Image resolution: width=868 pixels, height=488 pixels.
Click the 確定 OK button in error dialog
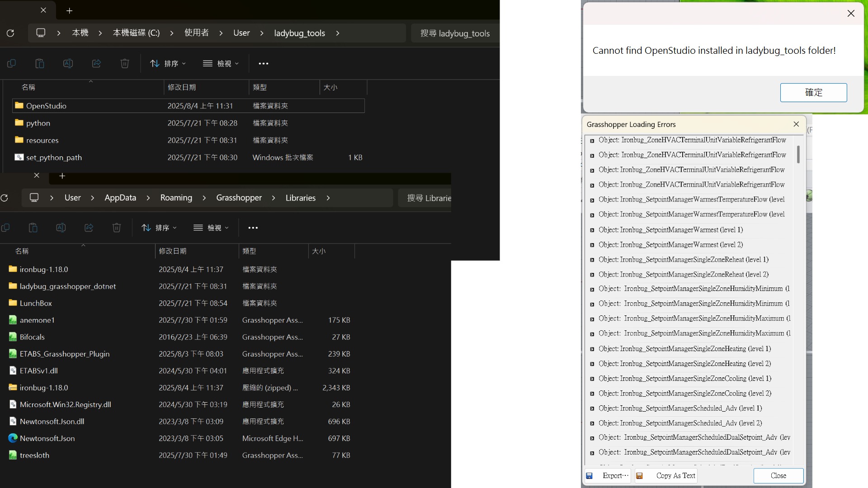813,93
